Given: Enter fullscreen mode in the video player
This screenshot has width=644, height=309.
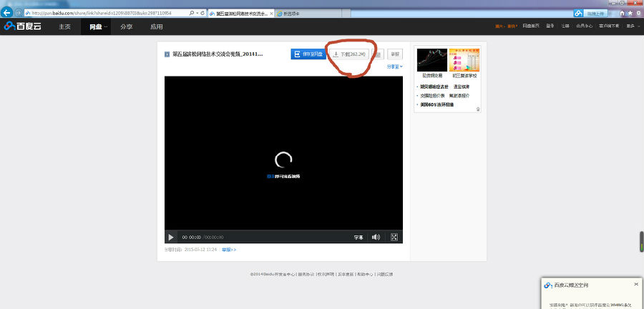Looking at the screenshot, I should [x=394, y=237].
